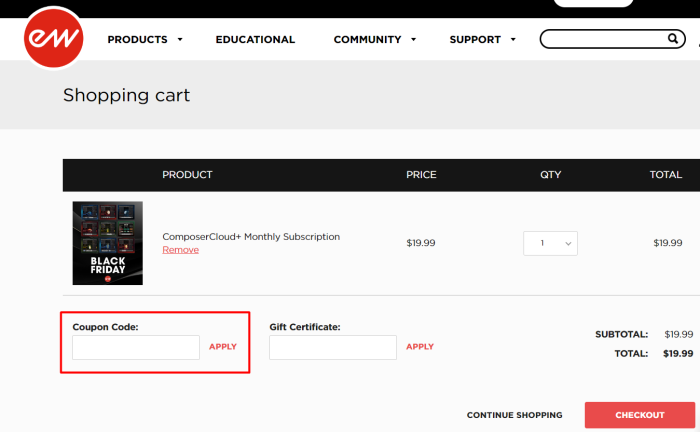Focus the site search field
Image resolution: width=700 pixels, height=432 pixels.
(x=612, y=39)
